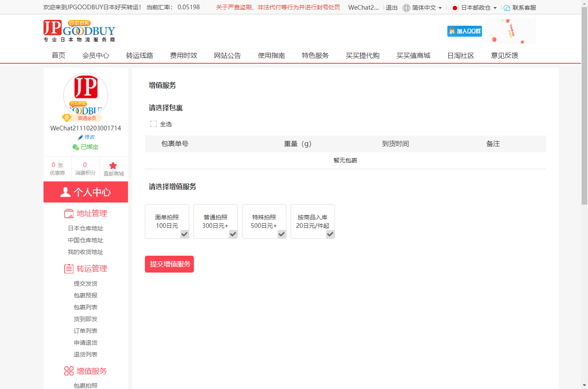Open the 转运线路 menu item
Viewport: 588px width, 389px height.
pyautogui.click(x=139, y=56)
